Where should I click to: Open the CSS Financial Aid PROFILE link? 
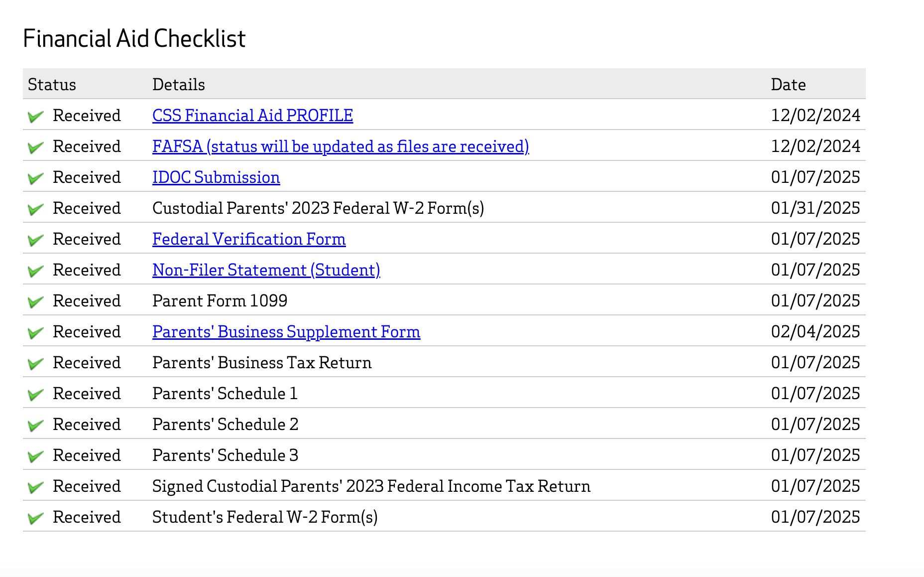click(x=252, y=116)
